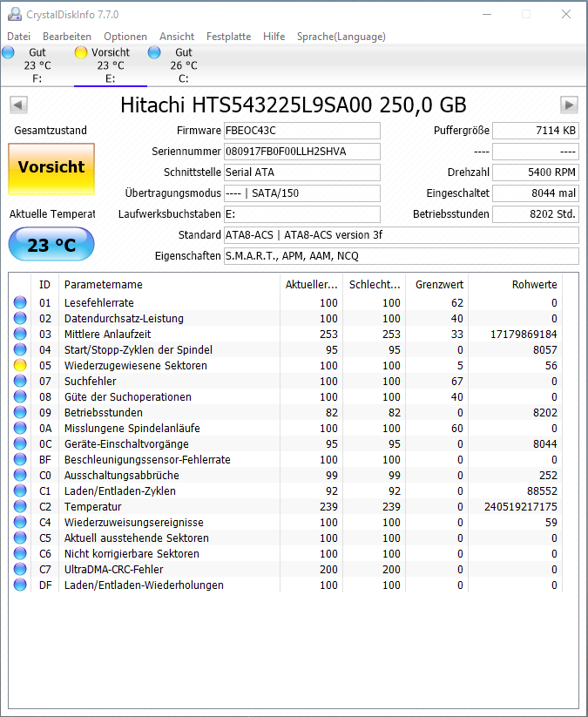
Task: Switch to drive C: disk tab
Action: point(183,65)
